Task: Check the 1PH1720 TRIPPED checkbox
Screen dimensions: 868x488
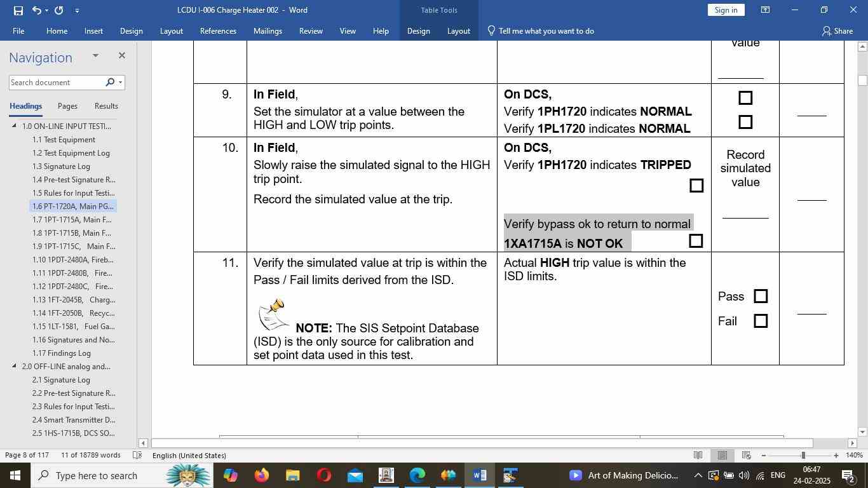Action: (x=696, y=186)
